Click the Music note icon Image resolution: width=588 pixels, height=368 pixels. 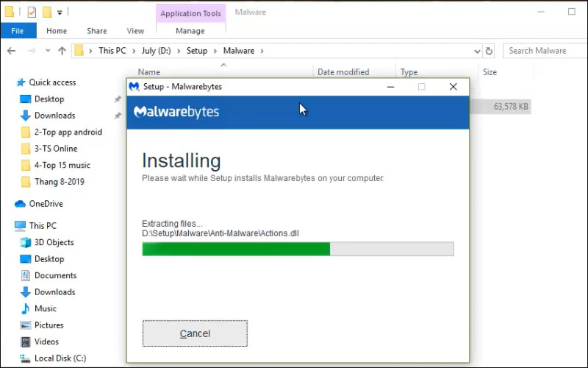[26, 308]
